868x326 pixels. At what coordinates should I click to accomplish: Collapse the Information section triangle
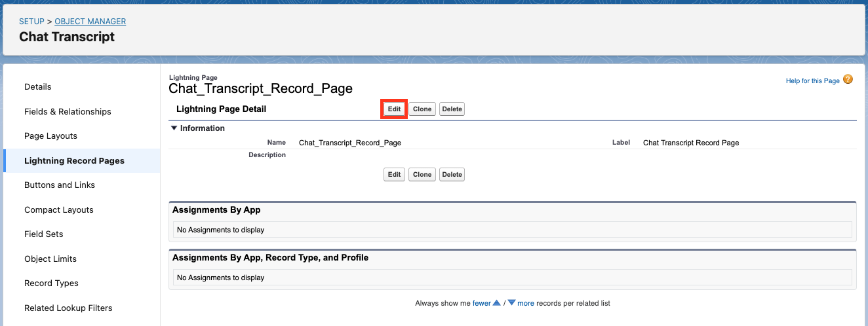pos(174,128)
